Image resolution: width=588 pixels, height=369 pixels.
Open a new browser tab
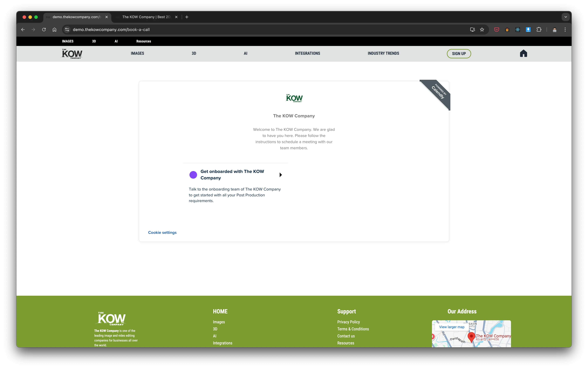[187, 17]
